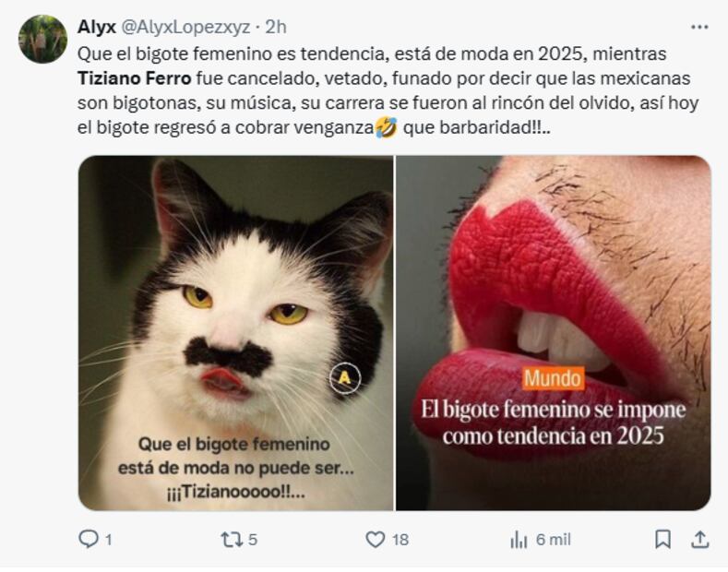Screen dimensions: 728x572
Task: Click the circled A watermark badge
Action: tap(345, 378)
